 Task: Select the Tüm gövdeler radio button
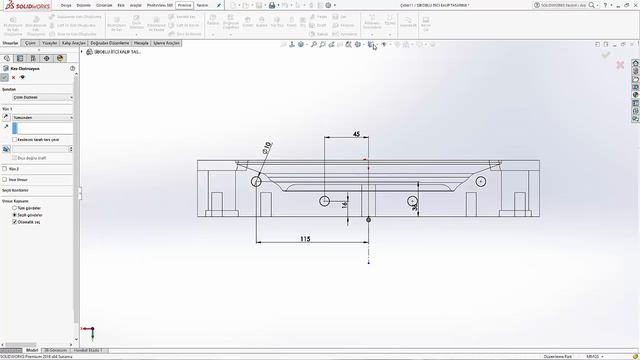pyautogui.click(x=15, y=208)
